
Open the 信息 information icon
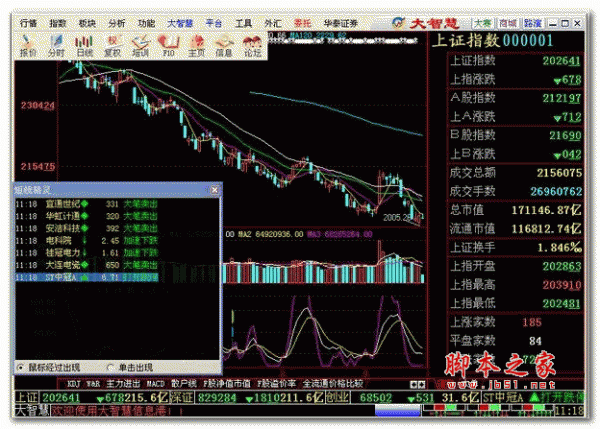tap(225, 46)
